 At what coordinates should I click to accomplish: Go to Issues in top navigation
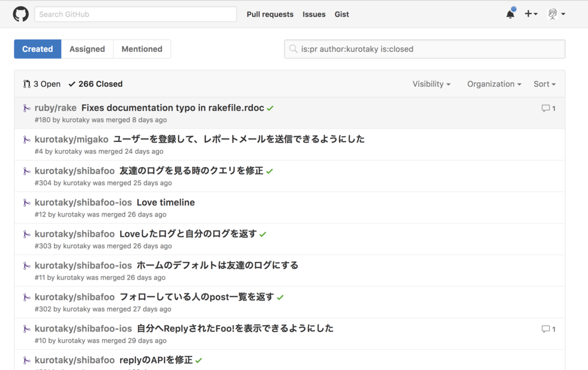click(314, 14)
